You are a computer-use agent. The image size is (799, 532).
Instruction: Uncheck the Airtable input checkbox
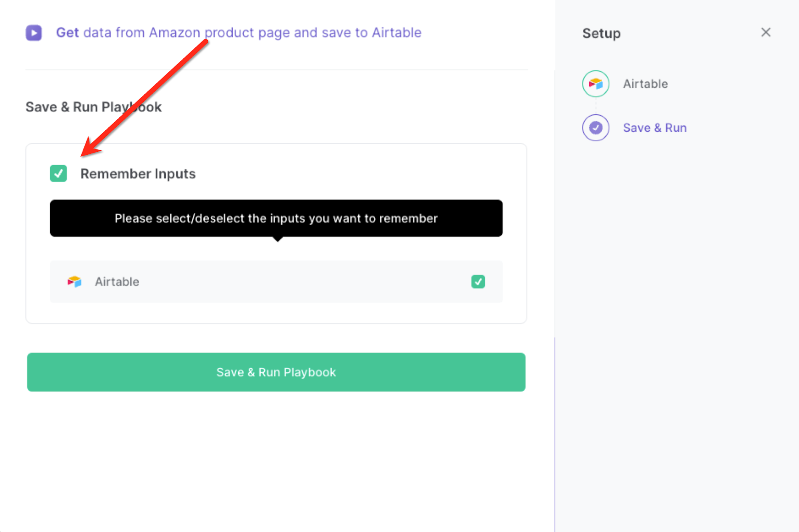(478, 281)
